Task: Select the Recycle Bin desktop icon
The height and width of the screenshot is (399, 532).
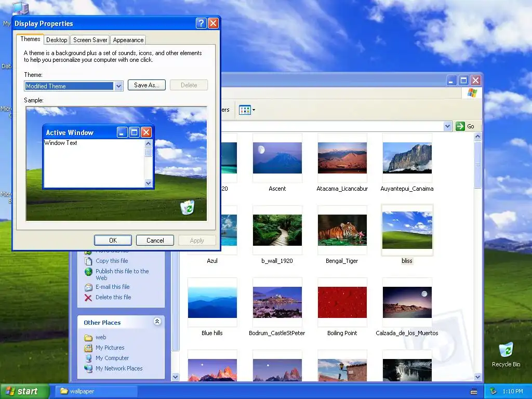Action: point(506,354)
